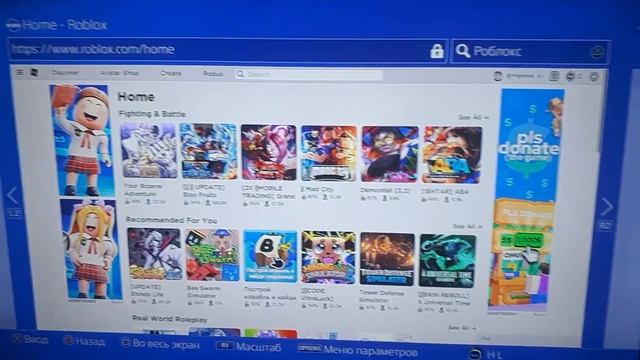The height and width of the screenshot is (360, 640).
Task: Open the Discover tab
Action: tap(65, 73)
